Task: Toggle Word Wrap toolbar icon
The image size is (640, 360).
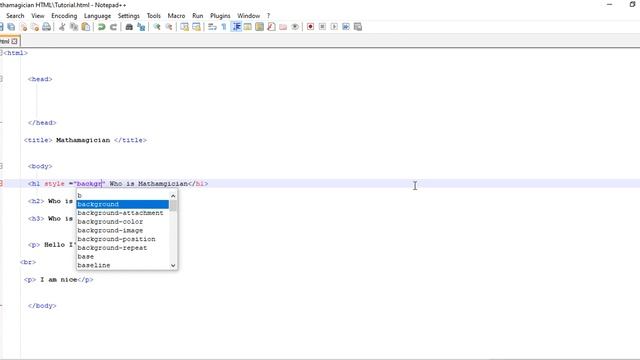Action: pos(212,27)
